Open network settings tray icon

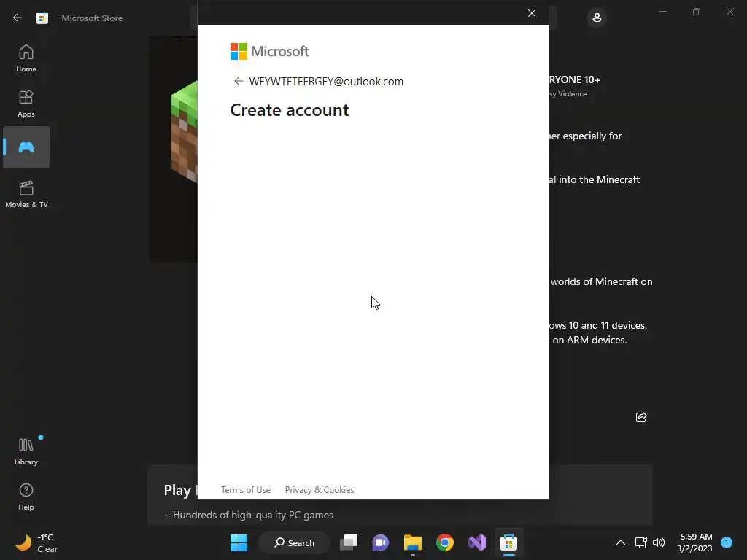(x=640, y=542)
